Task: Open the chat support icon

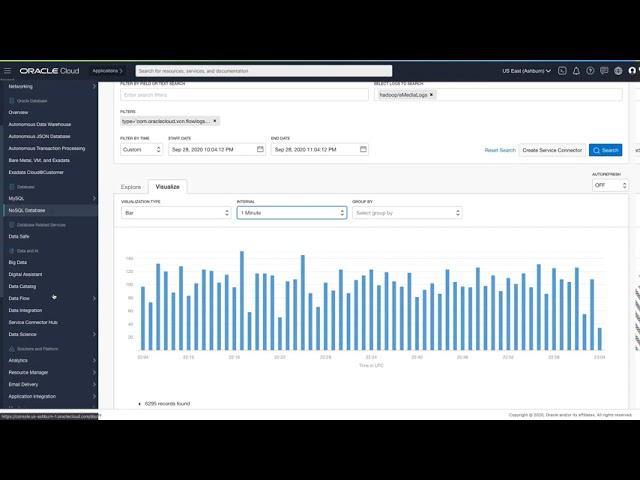Action: pyautogui.click(x=604, y=71)
